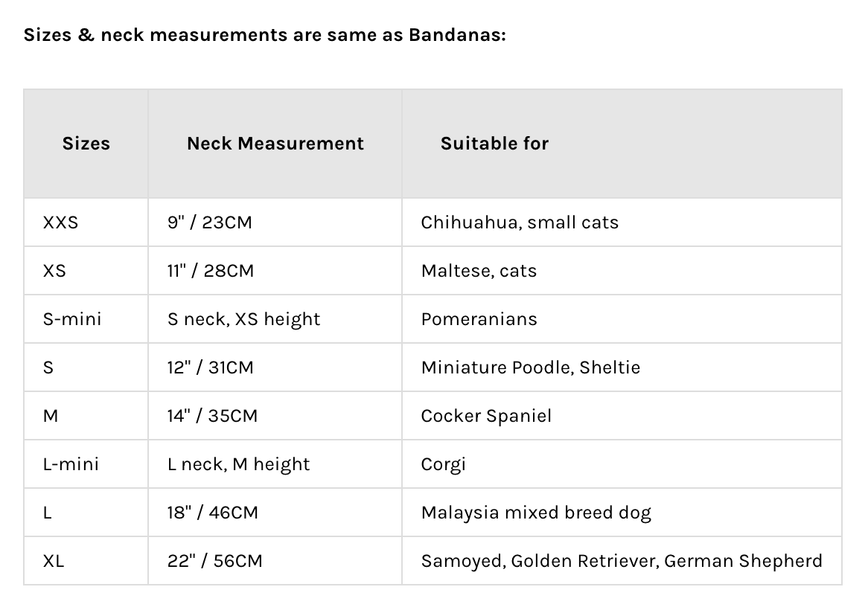Click the Malaysia mixed breed dog cell
Image resolution: width=868 pixels, height=613 pixels.
coord(535,513)
